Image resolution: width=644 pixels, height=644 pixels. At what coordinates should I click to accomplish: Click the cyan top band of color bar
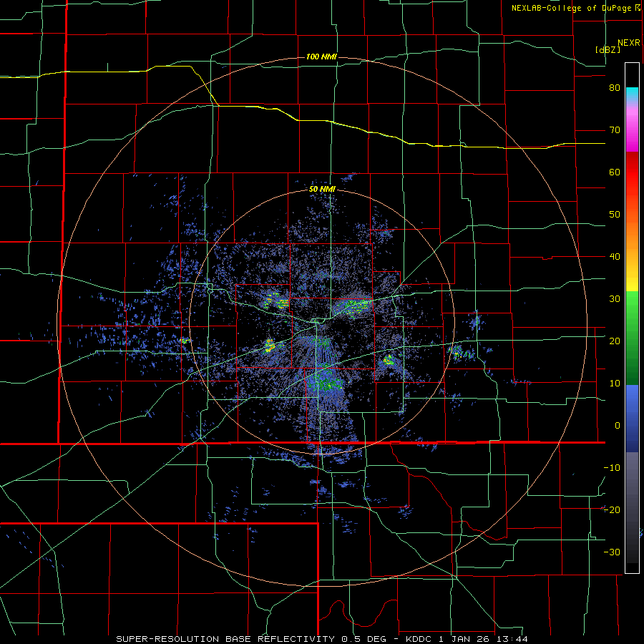[632, 94]
